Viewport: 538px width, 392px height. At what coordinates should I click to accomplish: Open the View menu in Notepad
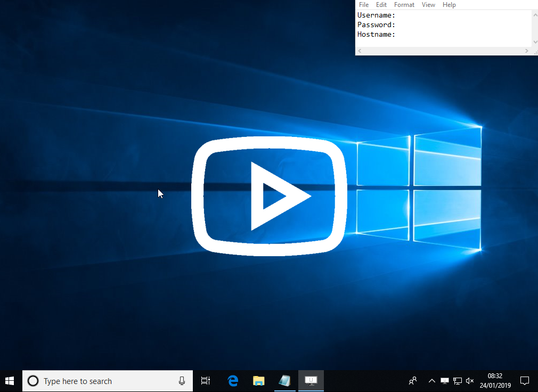428,5
